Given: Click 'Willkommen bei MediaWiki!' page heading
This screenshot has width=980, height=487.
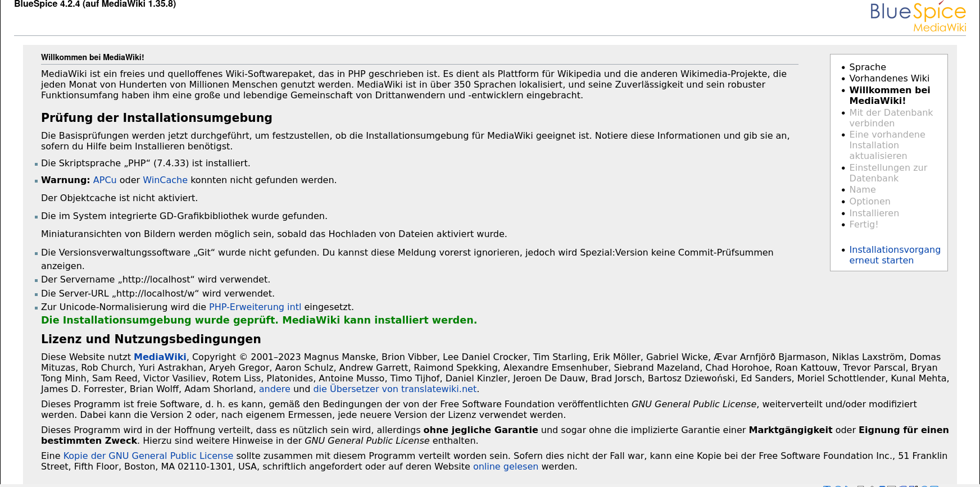Looking at the screenshot, I should pyautogui.click(x=93, y=57).
